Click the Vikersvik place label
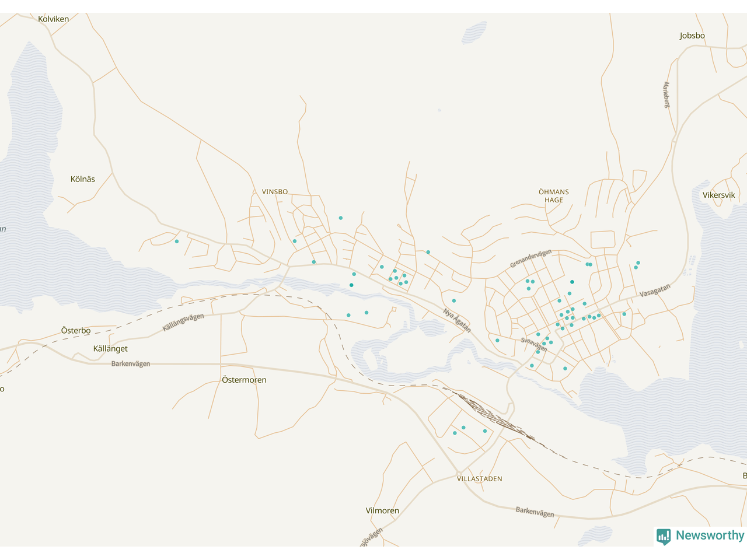Screen dimensions: 747x560 (x=719, y=195)
